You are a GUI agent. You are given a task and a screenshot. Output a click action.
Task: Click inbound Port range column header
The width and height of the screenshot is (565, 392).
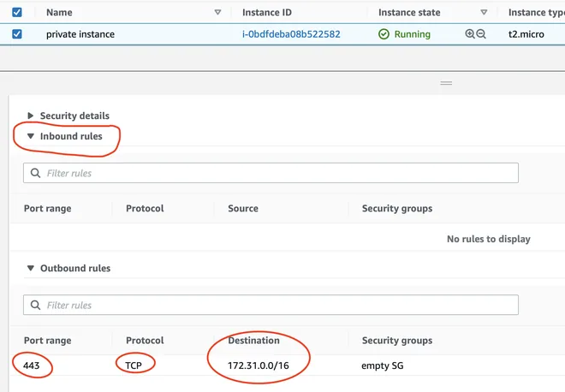(x=48, y=208)
